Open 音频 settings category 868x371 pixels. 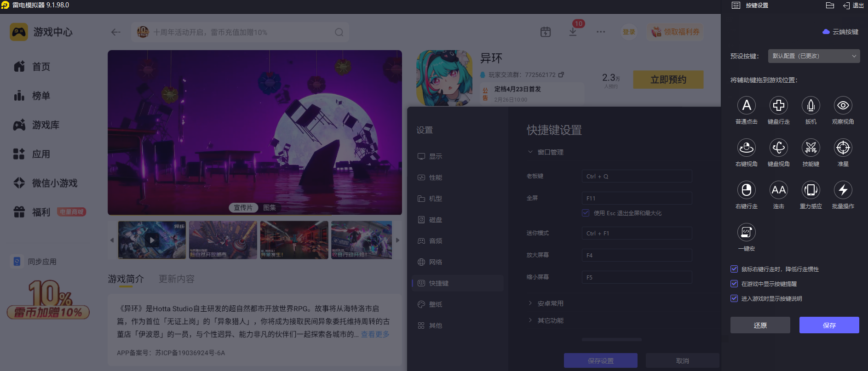click(458, 241)
